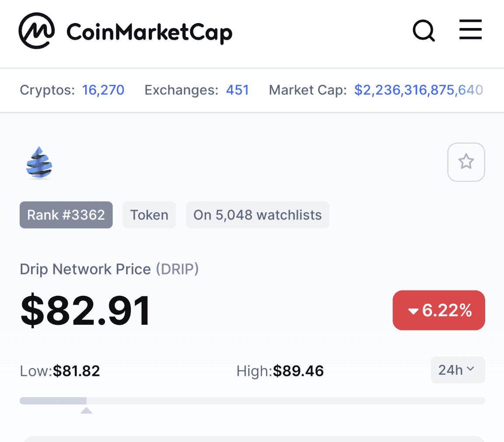Image resolution: width=504 pixels, height=442 pixels.
Task: Navigate to Exchanges via the 451 link
Action: pyautogui.click(x=237, y=90)
